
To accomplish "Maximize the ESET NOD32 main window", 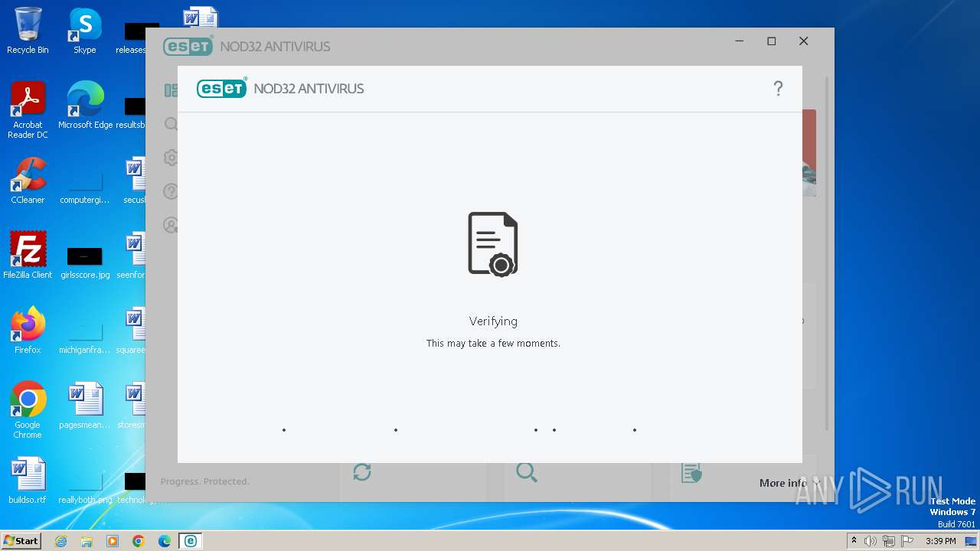I will tap(772, 41).
